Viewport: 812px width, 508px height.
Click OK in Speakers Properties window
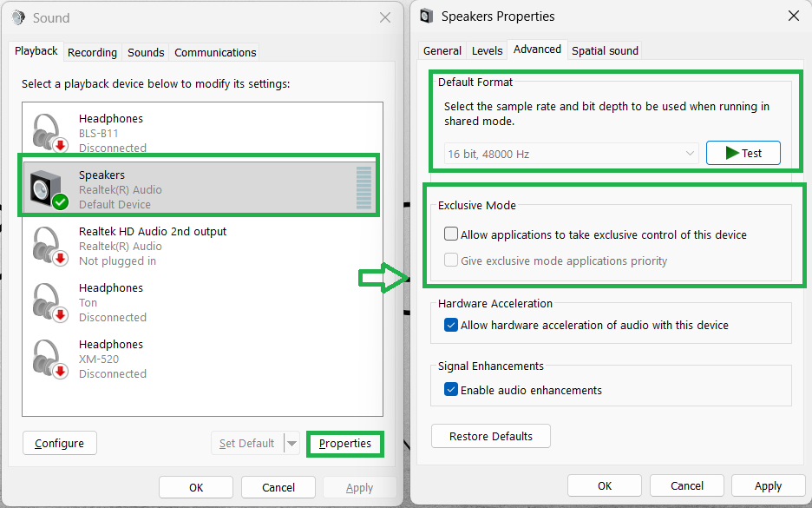click(605, 485)
